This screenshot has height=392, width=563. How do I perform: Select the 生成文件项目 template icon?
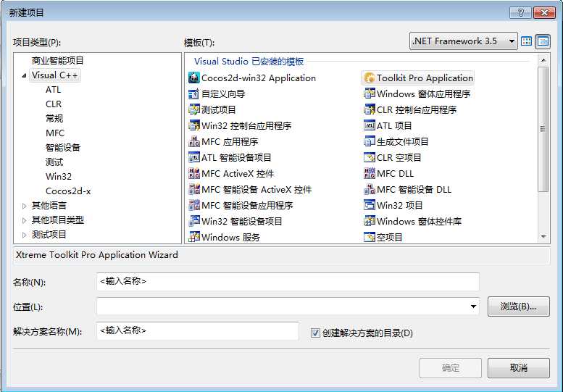pyautogui.click(x=369, y=142)
